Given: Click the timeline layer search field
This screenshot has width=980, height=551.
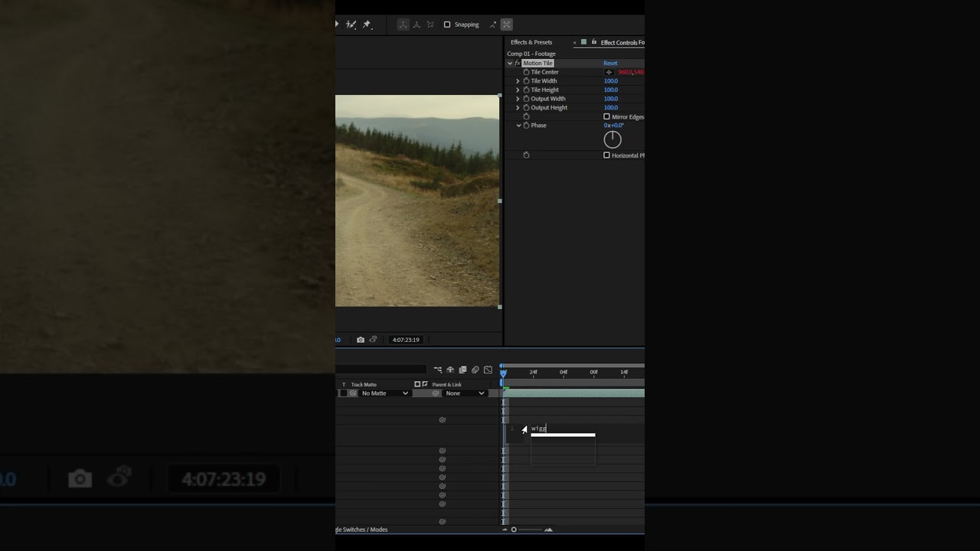Looking at the screenshot, I should click(x=382, y=370).
